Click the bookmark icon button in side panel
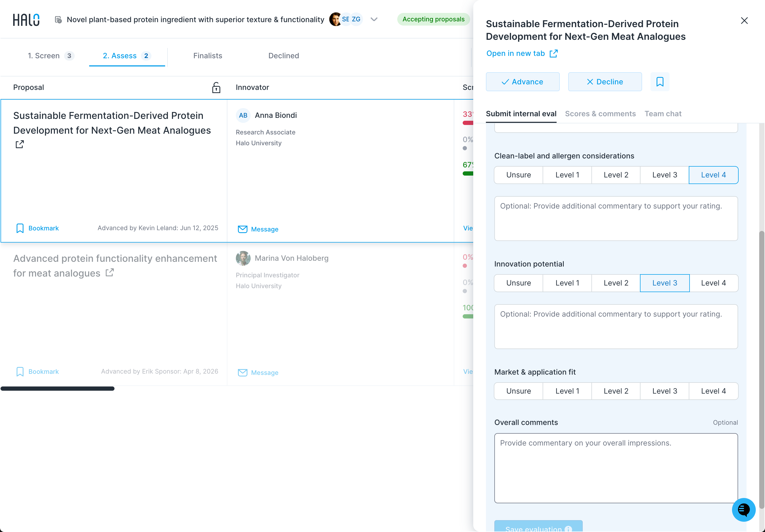Screen dimensions: 765x532 pos(660,81)
